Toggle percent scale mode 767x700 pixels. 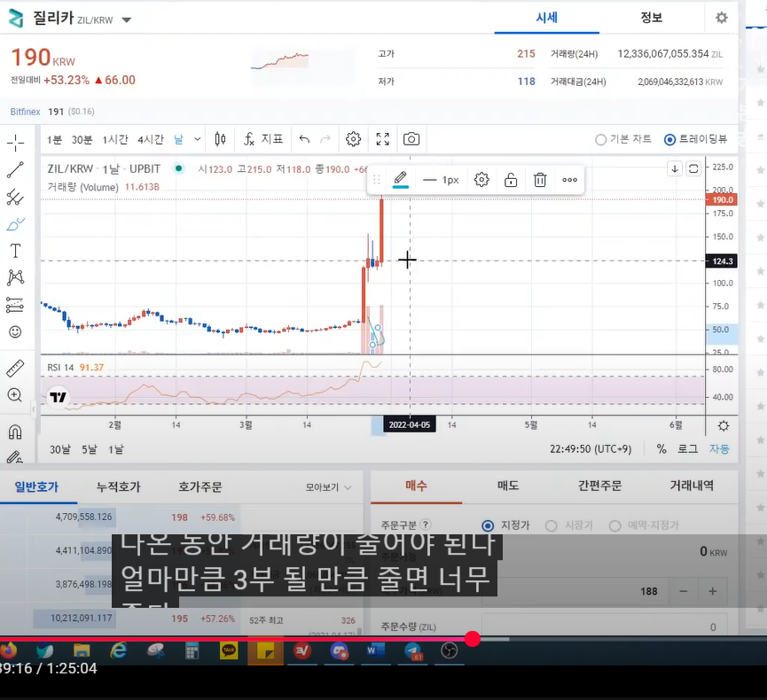pos(661,448)
